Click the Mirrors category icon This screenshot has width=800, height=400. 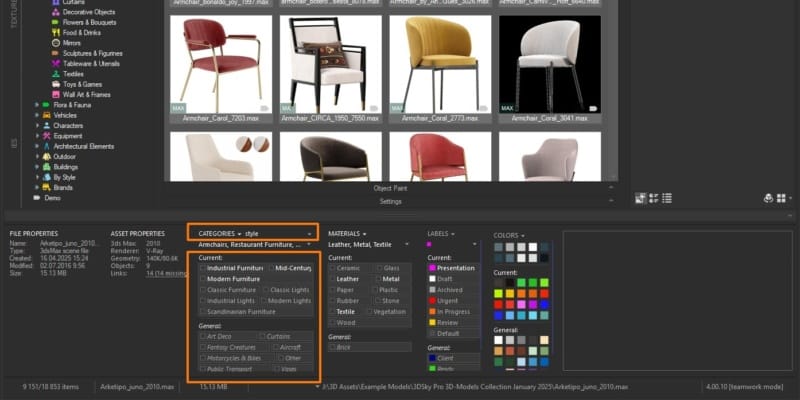point(56,43)
